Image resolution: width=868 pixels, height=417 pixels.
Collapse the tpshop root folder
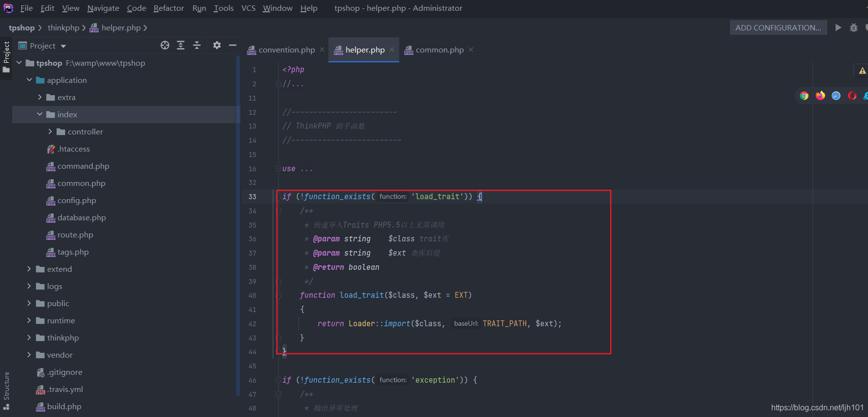tap(19, 63)
